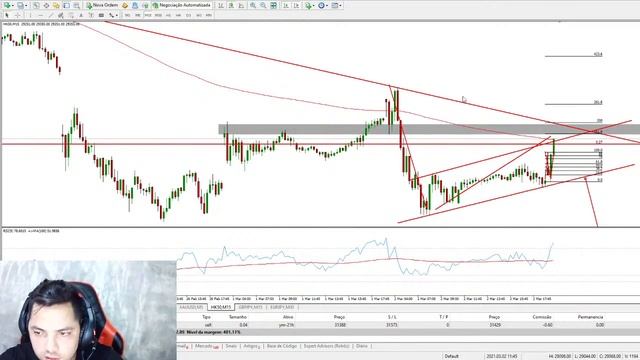Click the Default profile in status bar
This screenshot has width=640, height=360.
point(451,356)
